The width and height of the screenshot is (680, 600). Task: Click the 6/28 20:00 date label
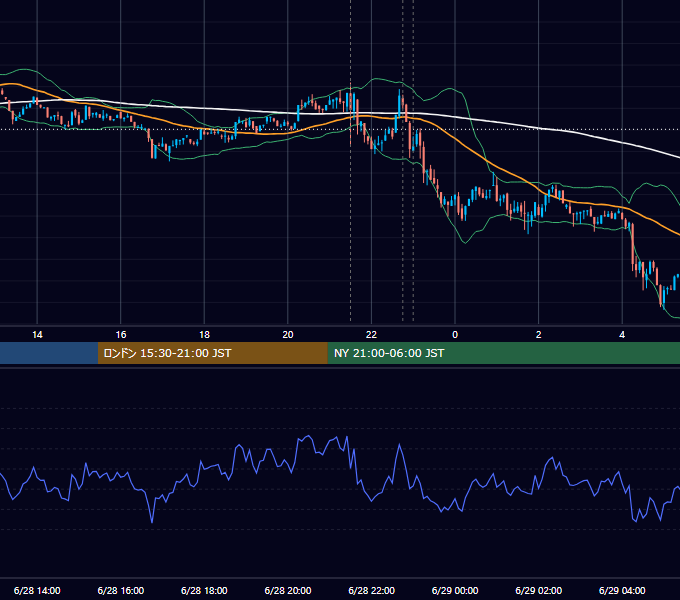point(288,590)
